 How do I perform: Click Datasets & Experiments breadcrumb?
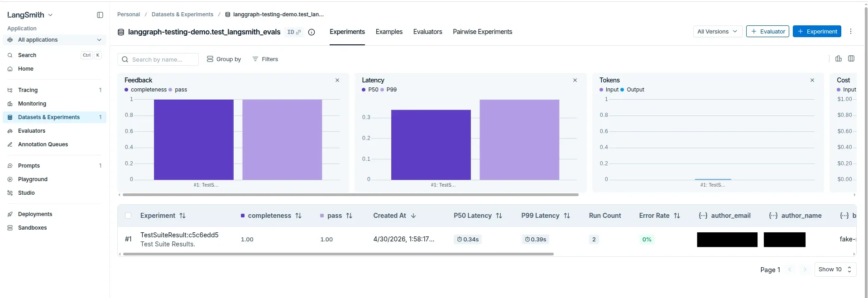(182, 14)
